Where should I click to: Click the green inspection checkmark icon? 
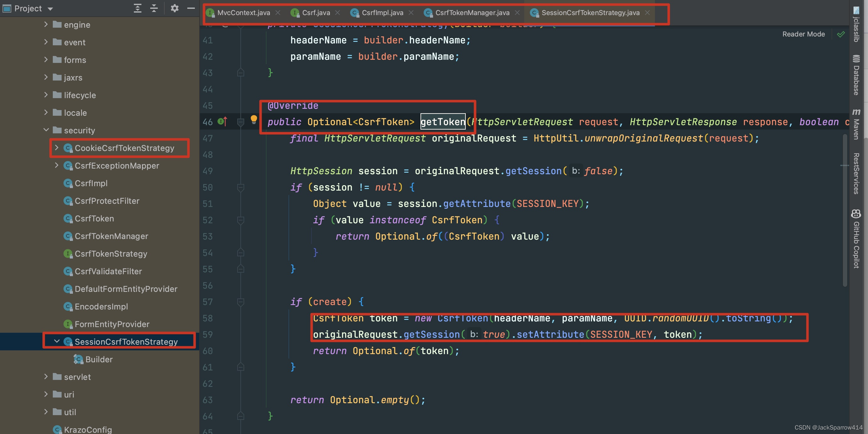click(841, 34)
